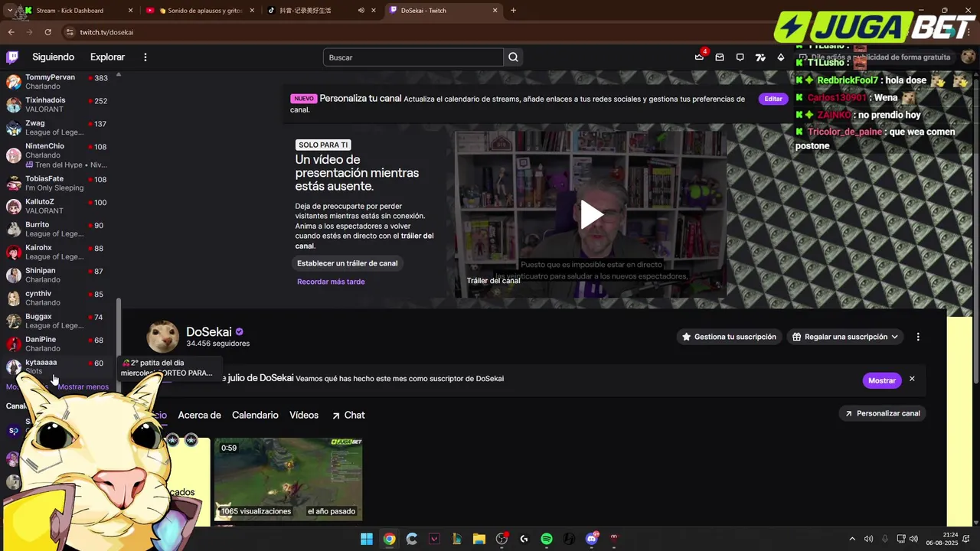This screenshot has width=980, height=551.
Task: Open Discord from the taskbar
Action: 591,539
